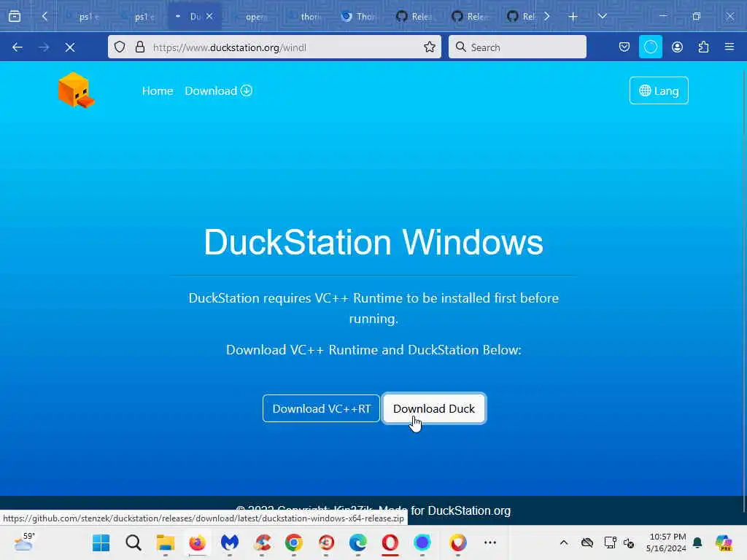This screenshot has width=747, height=560.
Task: Open the network tray icon
Action: (610, 542)
